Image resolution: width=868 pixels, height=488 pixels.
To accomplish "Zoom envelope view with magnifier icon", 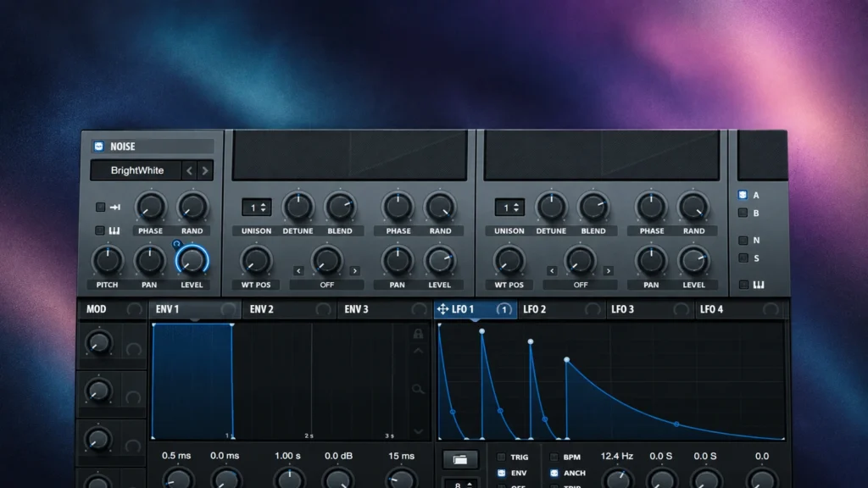I will coord(418,389).
